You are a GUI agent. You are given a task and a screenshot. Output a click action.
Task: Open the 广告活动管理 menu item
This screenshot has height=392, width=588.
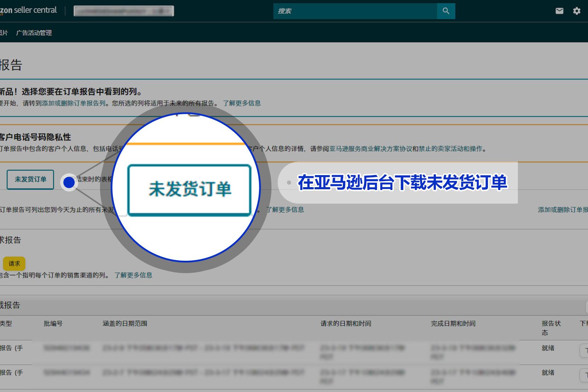[x=34, y=33]
